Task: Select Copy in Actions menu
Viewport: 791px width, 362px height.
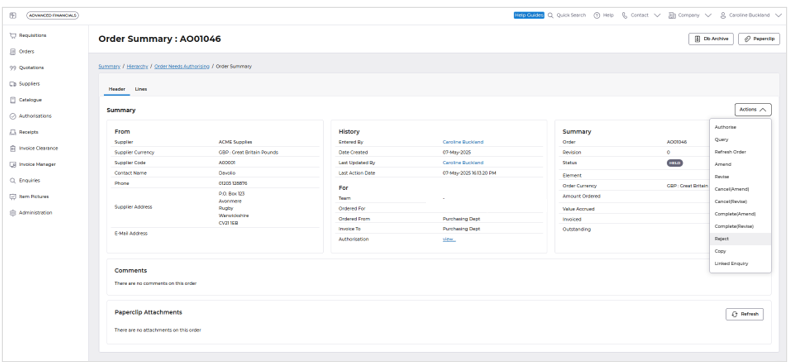Action: tap(740, 251)
